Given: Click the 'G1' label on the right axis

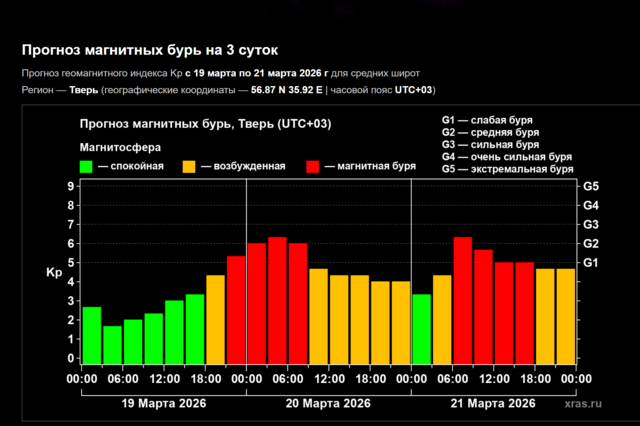Looking at the screenshot, I should pyautogui.click(x=591, y=263).
